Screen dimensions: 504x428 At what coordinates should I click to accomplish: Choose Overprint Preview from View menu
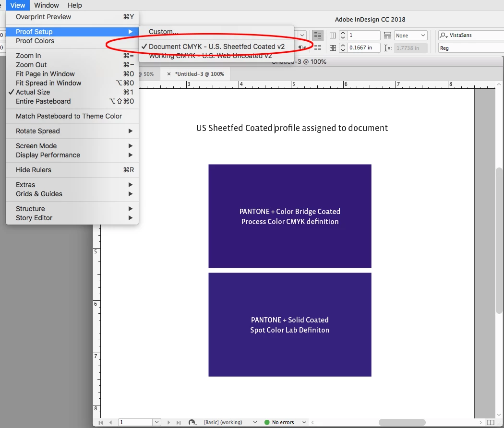tap(72, 17)
